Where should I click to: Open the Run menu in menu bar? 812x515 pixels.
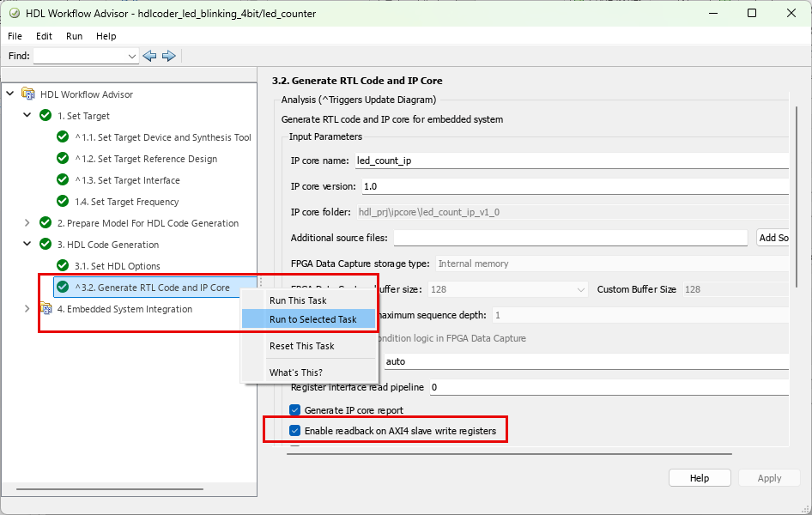[74, 37]
